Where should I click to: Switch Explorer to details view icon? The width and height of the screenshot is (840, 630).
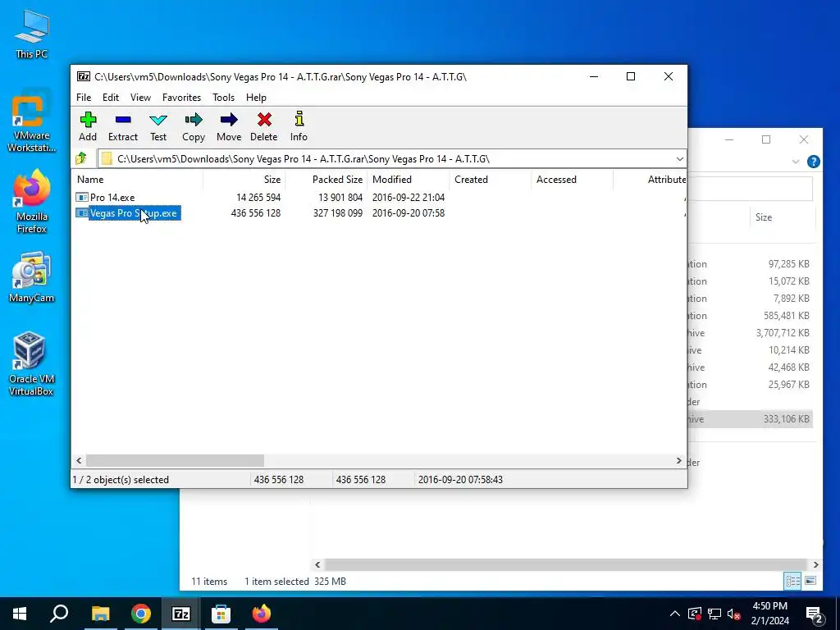792,581
